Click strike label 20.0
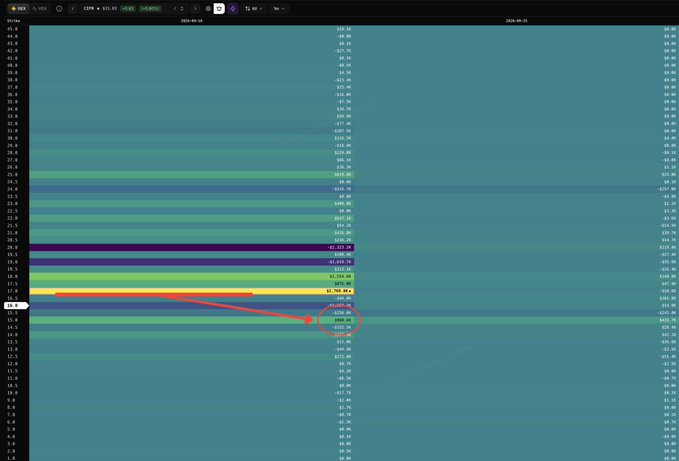 (x=12, y=248)
